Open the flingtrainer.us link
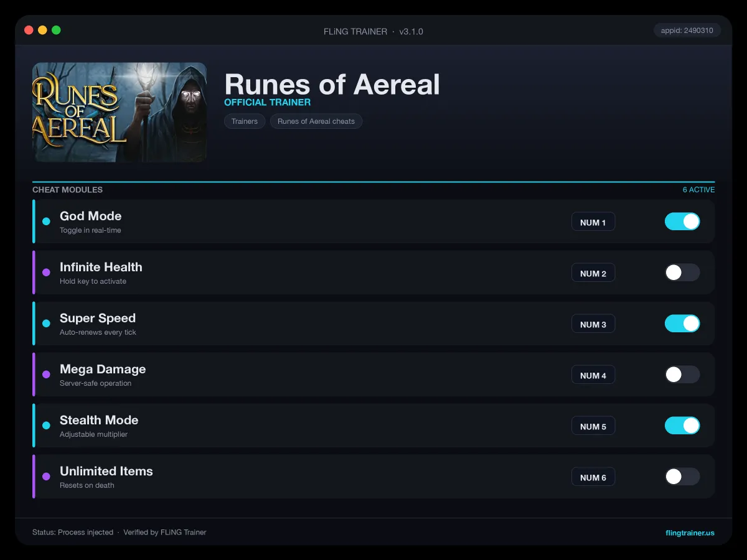The width and height of the screenshot is (747, 560). click(690, 533)
